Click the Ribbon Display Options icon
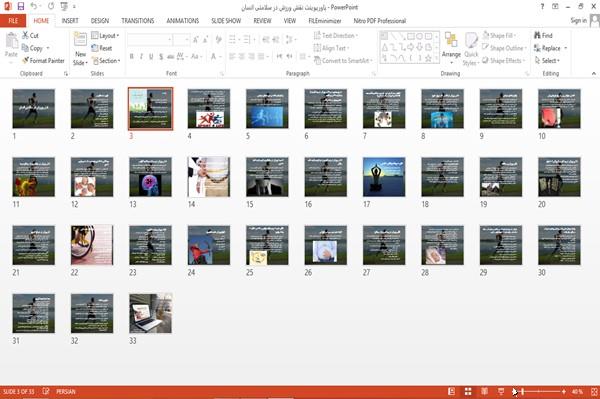Image resolution: width=600 pixels, height=399 pixels. point(555,7)
